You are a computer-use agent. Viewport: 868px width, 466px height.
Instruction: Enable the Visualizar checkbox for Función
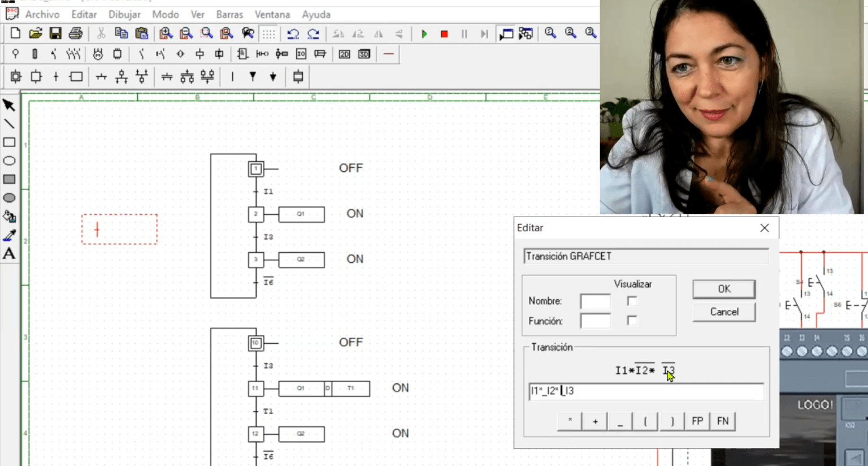tap(632, 321)
